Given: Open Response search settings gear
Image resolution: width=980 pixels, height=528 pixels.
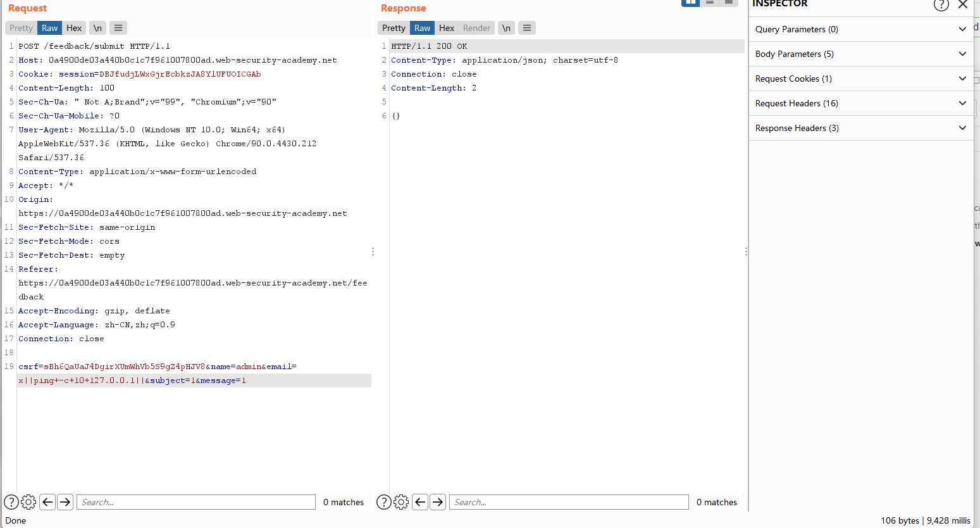Looking at the screenshot, I should 401,502.
